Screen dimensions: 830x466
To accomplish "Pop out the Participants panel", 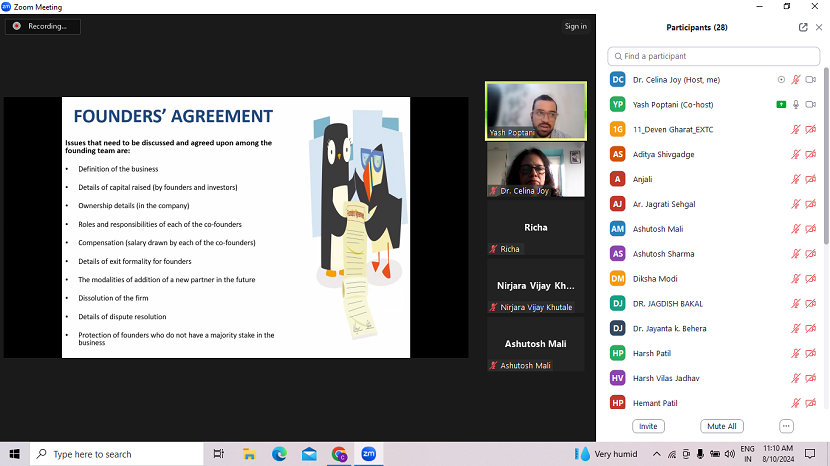I will click(803, 27).
